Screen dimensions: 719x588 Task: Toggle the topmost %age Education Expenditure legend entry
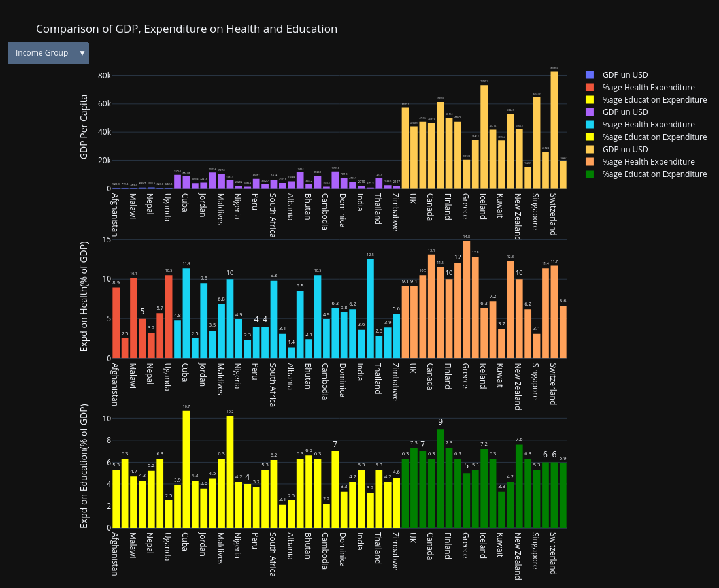pyautogui.click(x=654, y=100)
